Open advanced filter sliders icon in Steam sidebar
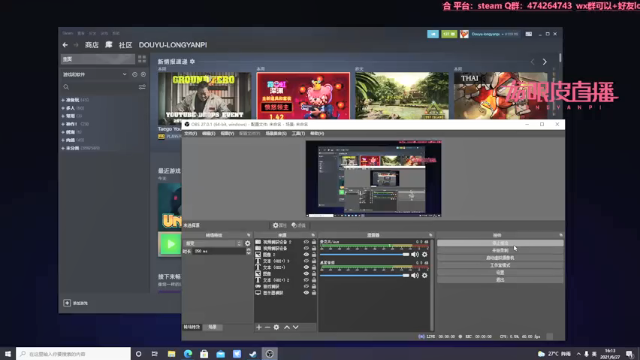This screenshot has height=360, width=640. pos(142,87)
